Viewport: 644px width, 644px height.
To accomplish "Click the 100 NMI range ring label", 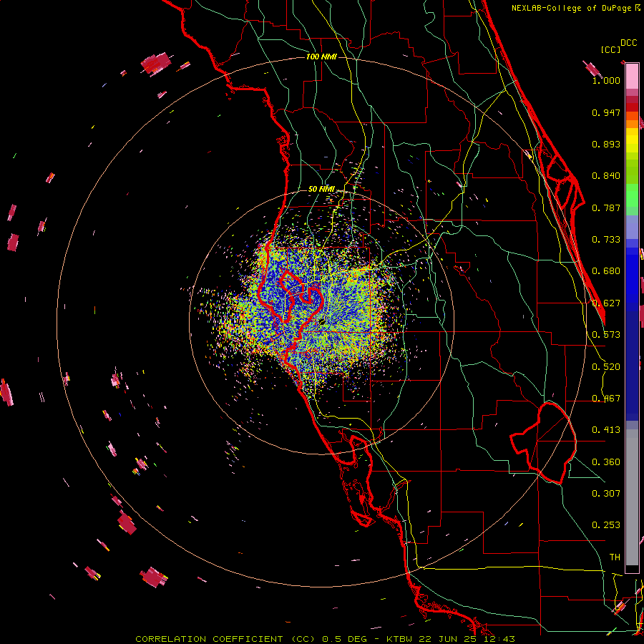I will tap(321, 57).
